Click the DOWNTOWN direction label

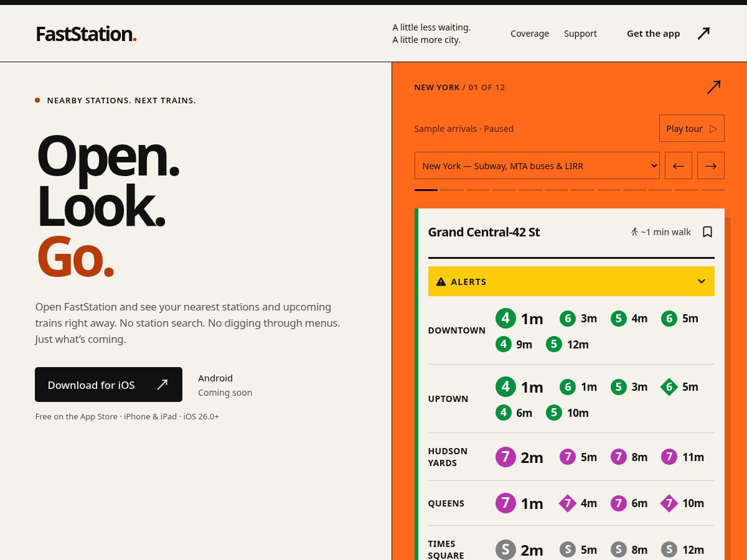pyautogui.click(x=457, y=330)
